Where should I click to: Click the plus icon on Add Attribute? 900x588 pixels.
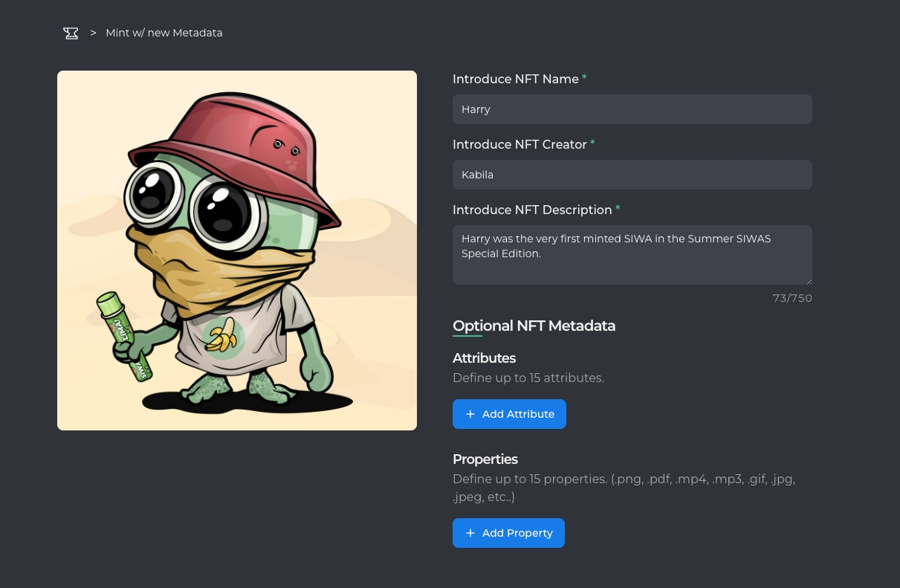click(470, 414)
